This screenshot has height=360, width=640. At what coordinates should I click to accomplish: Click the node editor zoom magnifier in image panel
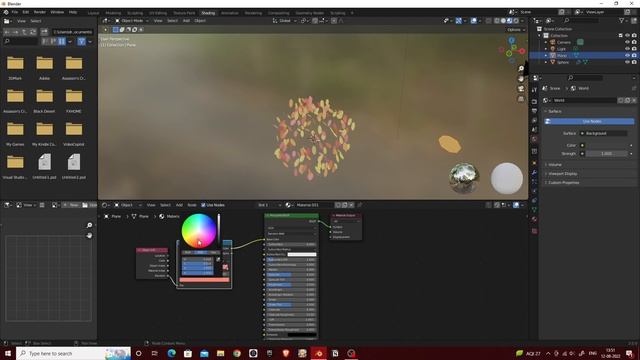[89, 225]
